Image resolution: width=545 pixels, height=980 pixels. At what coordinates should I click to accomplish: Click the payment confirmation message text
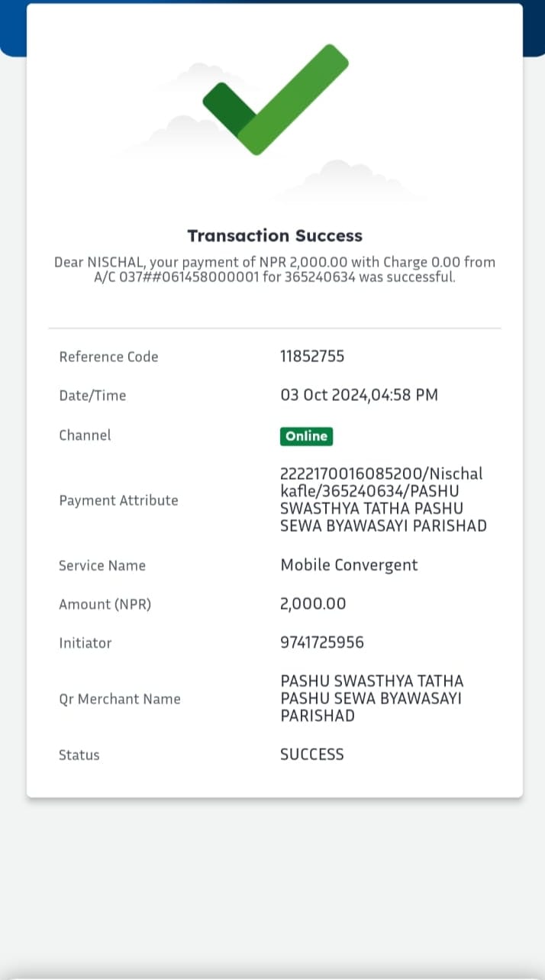coord(275,270)
